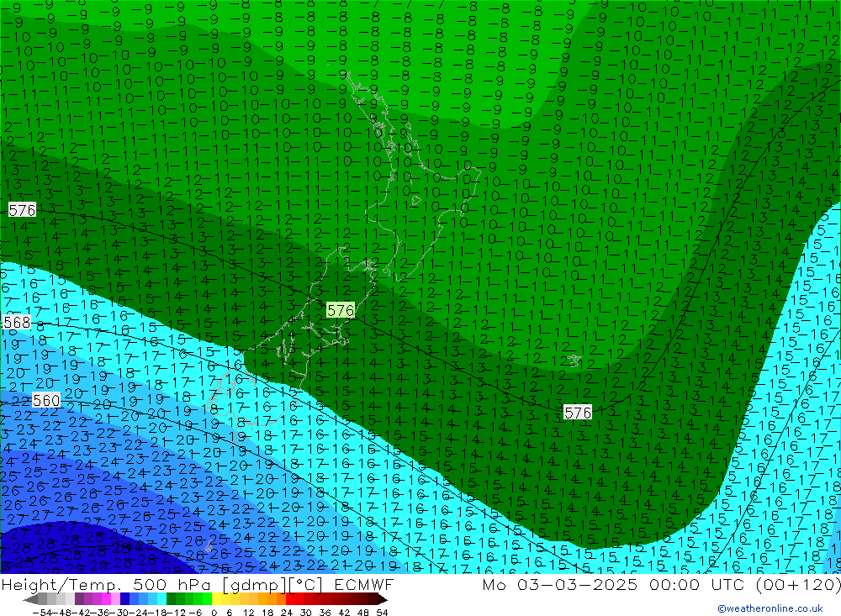Click the '-54' legend scale value
Screen dimensions: 841x616
pyautogui.click(x=40, y=613)
